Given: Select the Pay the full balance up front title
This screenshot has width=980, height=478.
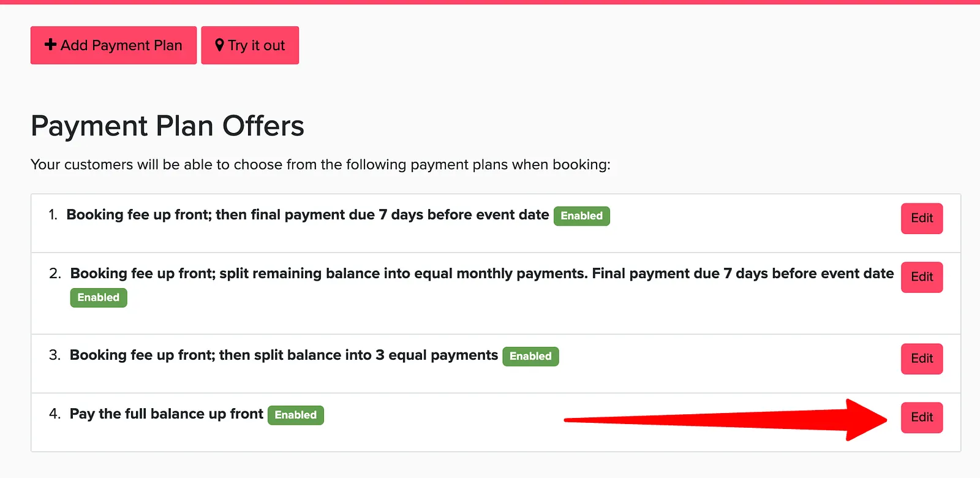Looking at the screenshot, I should (167, 414).
